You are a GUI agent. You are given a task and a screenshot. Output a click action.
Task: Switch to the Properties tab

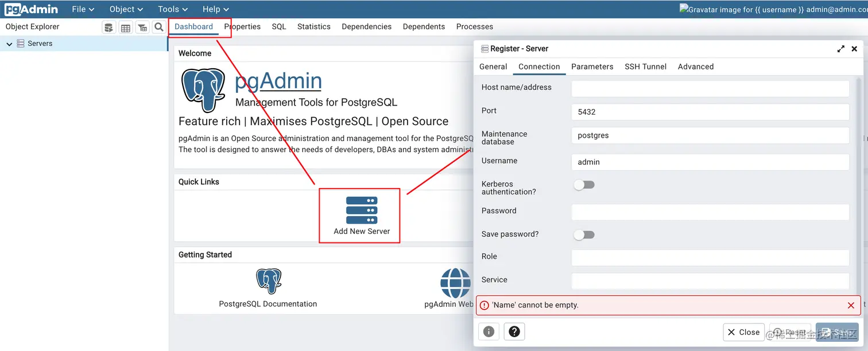pos(242,26)
